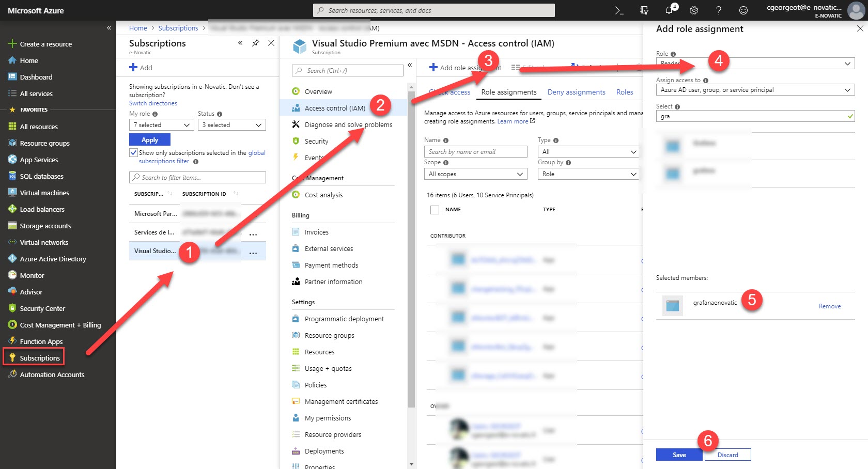
Task: Click the Scope info icon
Action: pos(446,163)
